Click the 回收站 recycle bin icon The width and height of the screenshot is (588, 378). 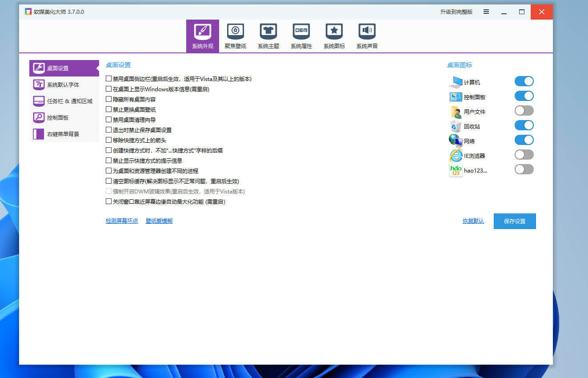pos(455,126)
